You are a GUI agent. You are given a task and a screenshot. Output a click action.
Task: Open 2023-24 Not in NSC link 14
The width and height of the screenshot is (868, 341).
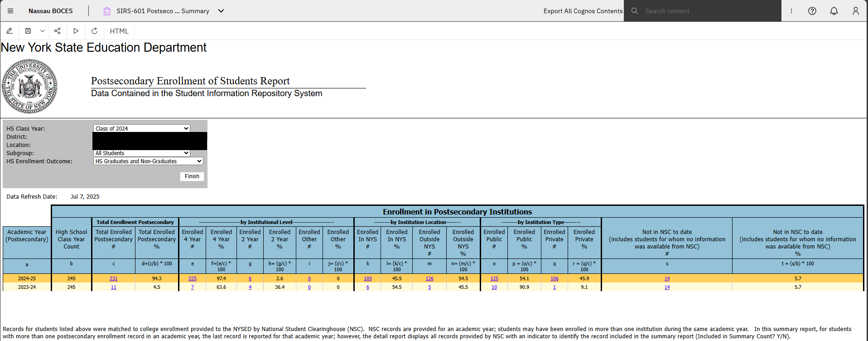point(667,287)
